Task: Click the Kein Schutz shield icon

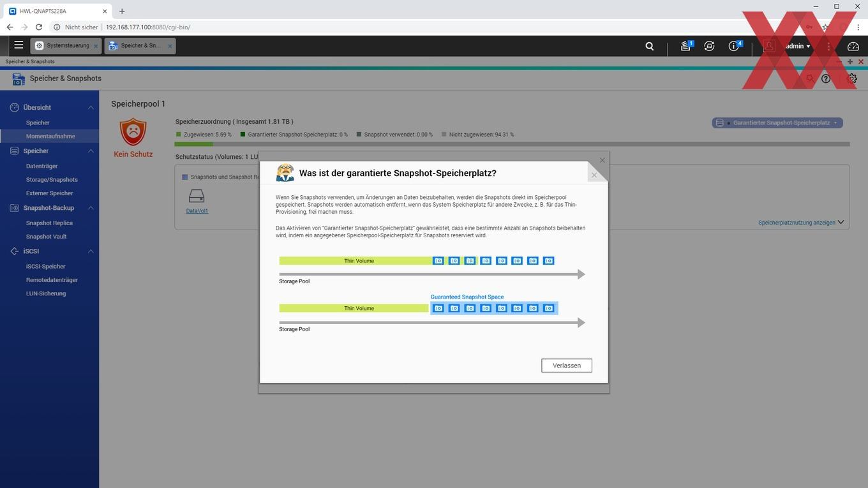Action: (133, 132)
